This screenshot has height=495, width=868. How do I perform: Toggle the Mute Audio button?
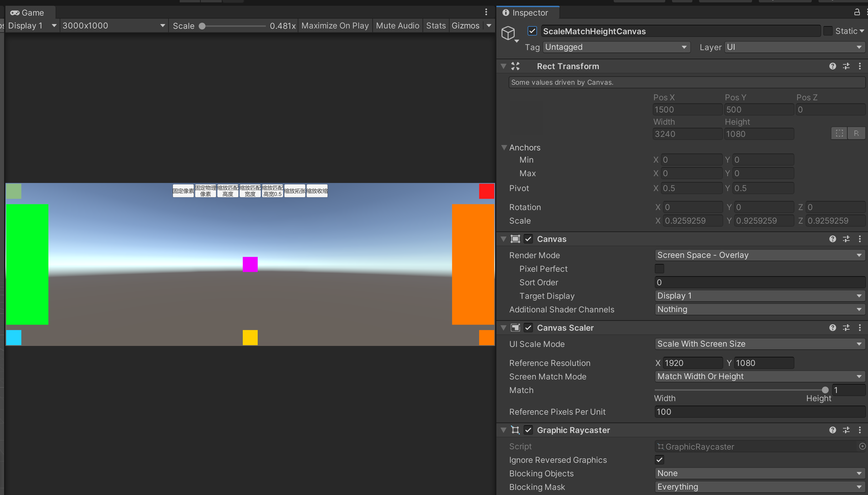click(397, 25)
